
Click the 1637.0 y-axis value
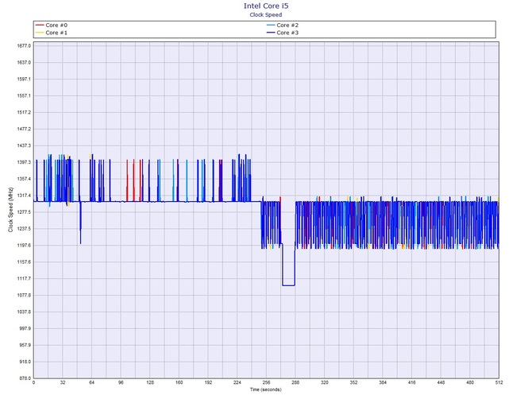point(24,63)
